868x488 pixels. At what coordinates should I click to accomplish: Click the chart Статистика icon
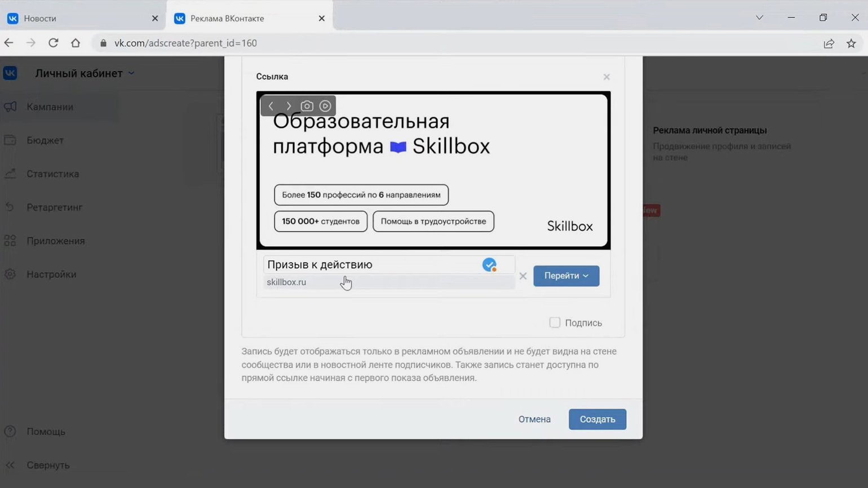coord(10,174)
